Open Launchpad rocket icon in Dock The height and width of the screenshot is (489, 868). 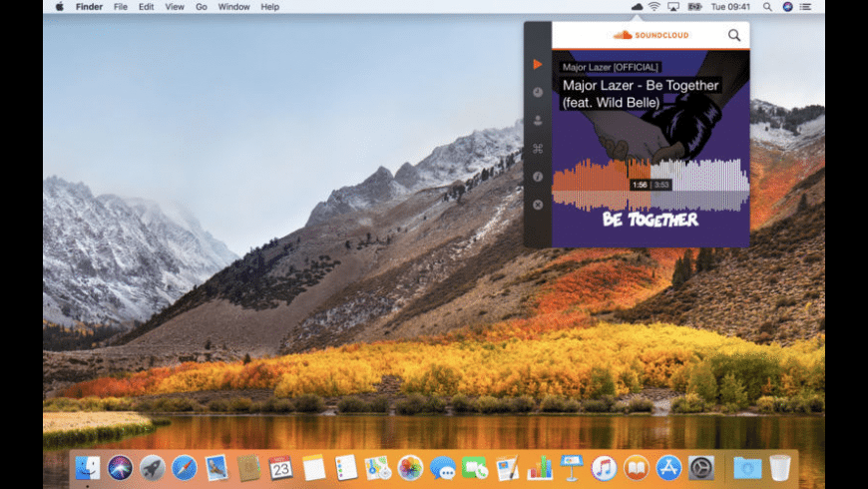coord(153,468)
